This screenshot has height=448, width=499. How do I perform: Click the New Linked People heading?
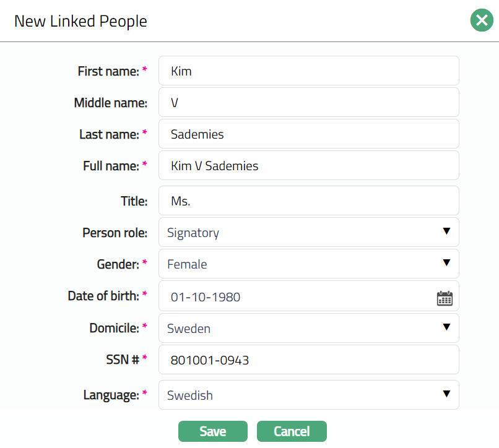pyautogui.click(x=80, y=21)
